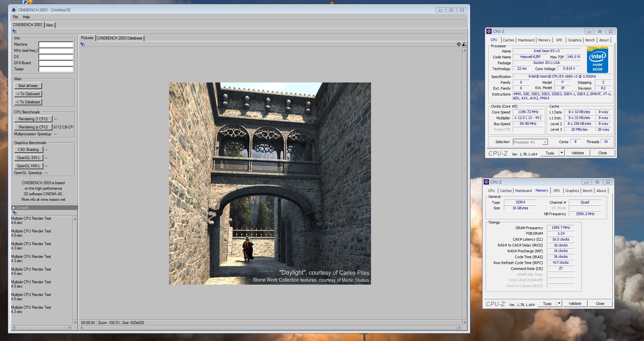This screenshot has width=644, height=341.
Task: Open Graphics tab in upper CPU-Z window
Action: pyautogui.click(x=575, y=40)
